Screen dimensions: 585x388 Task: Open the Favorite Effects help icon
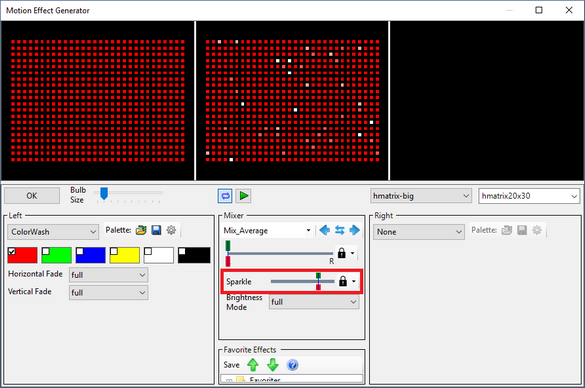pos(292,365)
